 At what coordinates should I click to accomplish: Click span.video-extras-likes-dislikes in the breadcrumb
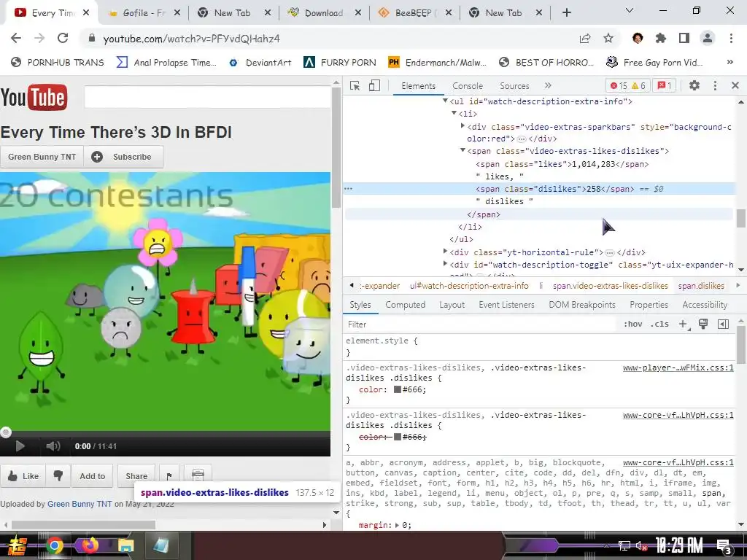tap(611, 286)
